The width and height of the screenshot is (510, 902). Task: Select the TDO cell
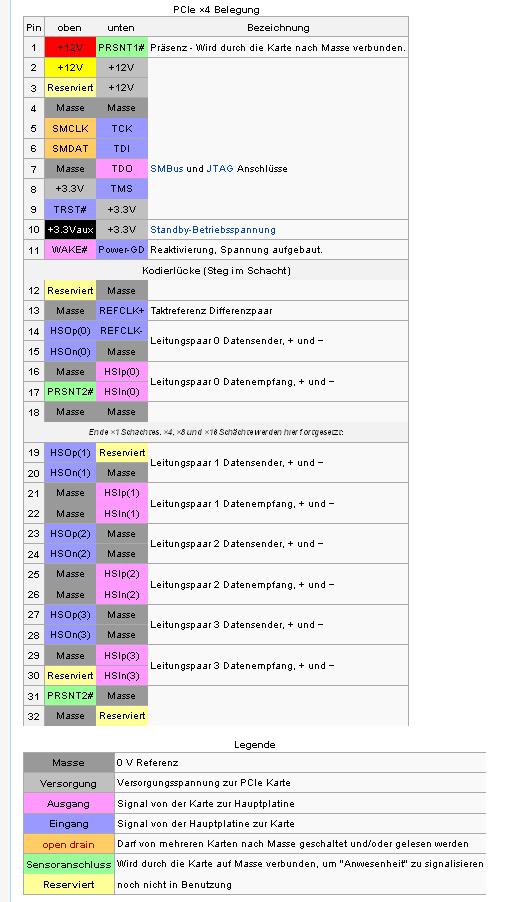[122, 169]
